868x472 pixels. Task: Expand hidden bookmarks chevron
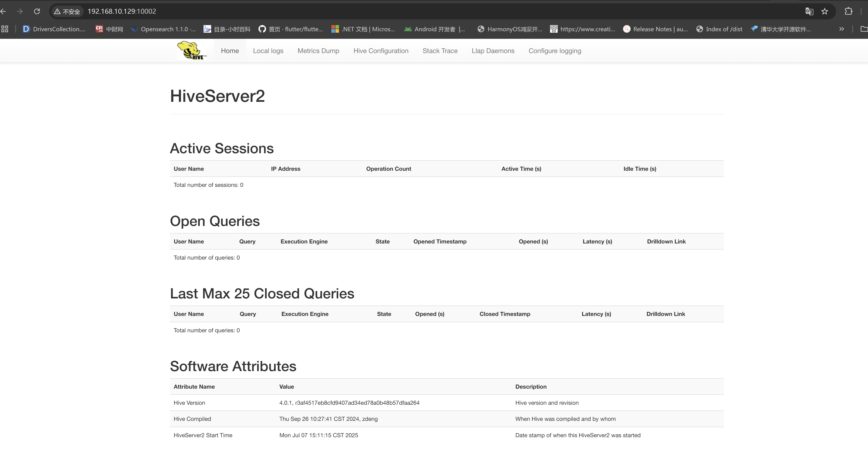(841, 29)
